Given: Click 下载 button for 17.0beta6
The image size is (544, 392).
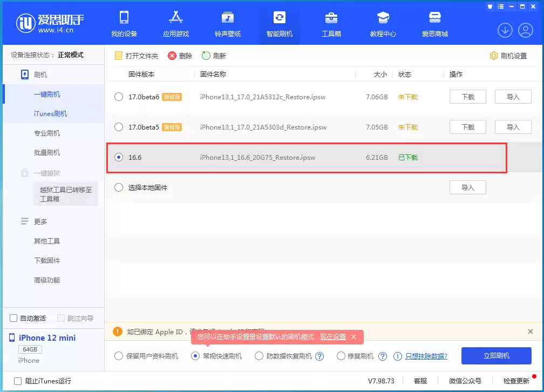Looking at the screenshot, I should tap(468, 97).
